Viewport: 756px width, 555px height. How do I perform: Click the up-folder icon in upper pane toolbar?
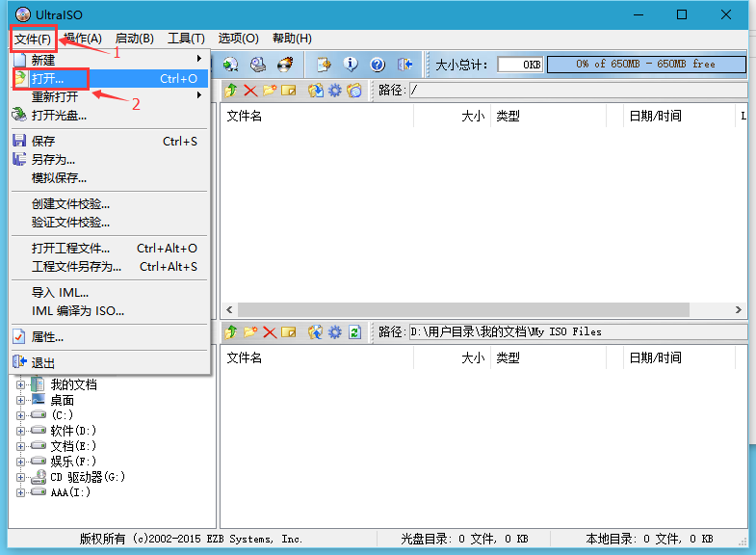(x=231, y=91)
